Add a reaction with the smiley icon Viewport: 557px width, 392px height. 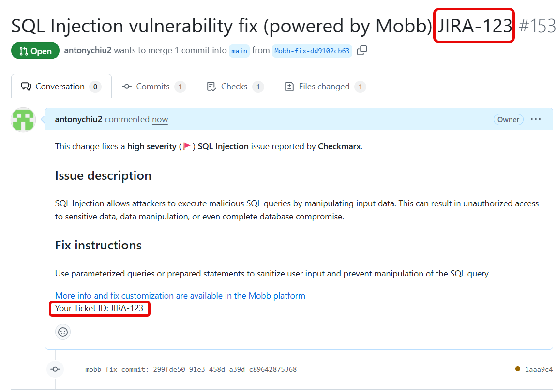coord(63,332)
